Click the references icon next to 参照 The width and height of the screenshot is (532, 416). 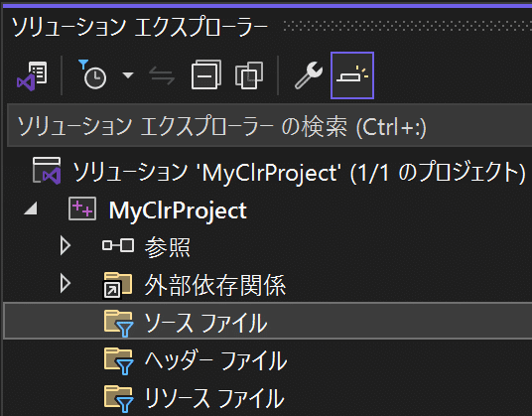tap(118, 245)
